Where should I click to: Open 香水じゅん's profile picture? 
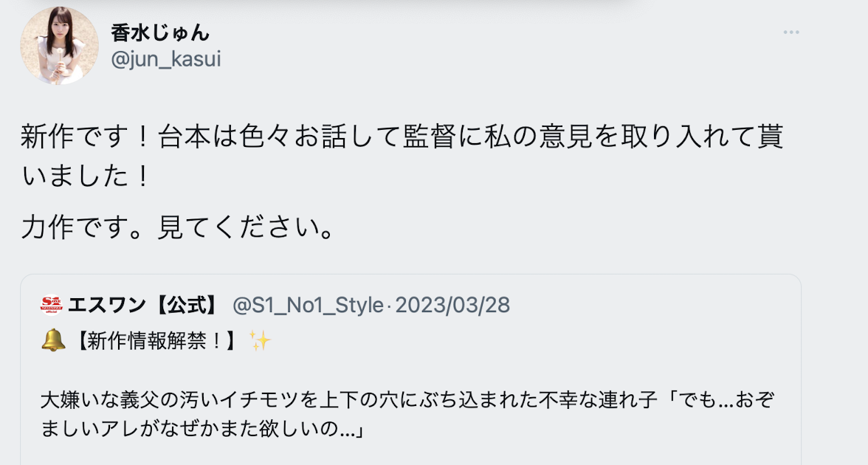click(x=59, y=46)
